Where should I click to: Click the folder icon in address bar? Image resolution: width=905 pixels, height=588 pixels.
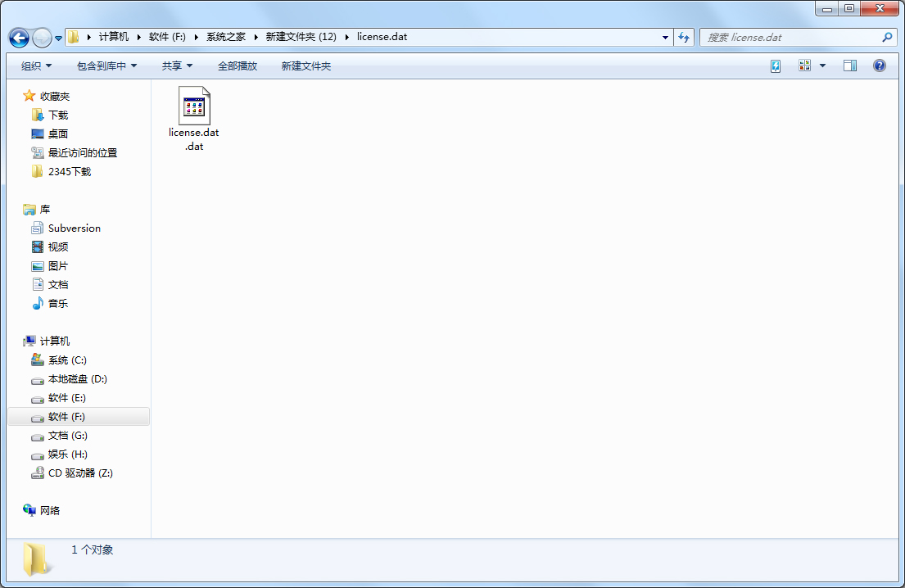(x=73, y=37)
